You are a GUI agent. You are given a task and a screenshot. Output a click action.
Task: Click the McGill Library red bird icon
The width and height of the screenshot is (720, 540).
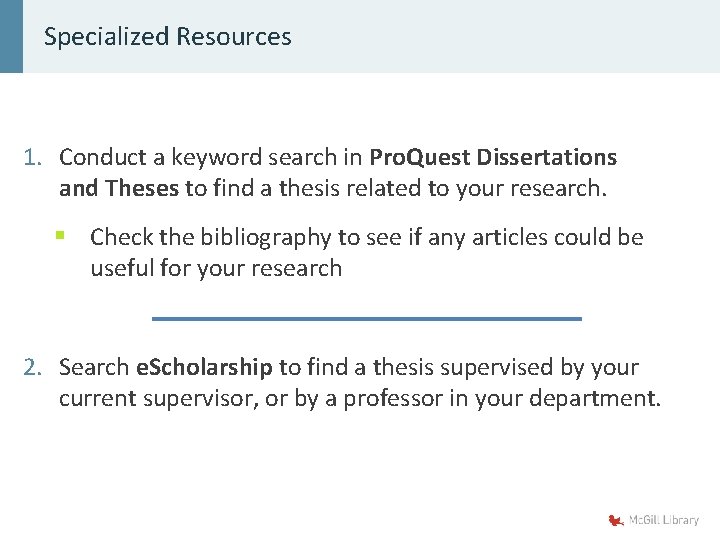pos(616,520)
